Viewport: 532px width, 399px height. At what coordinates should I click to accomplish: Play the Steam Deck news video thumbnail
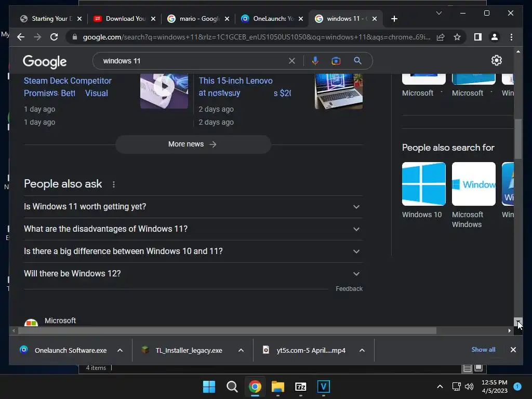coord(164,91)
